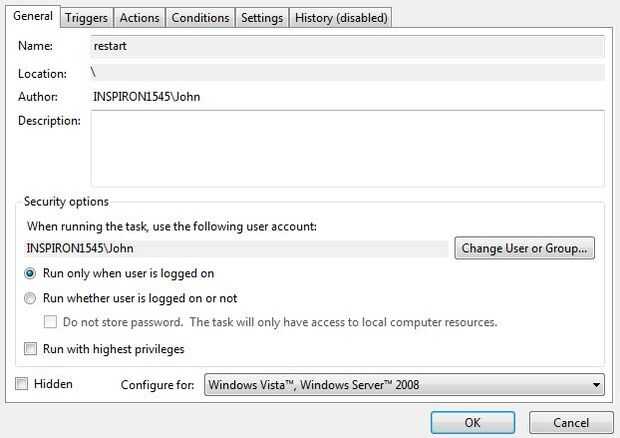Select Run only when user is logged on
Viewport: 620px width, 438px height.
click(x=31, y=273)
